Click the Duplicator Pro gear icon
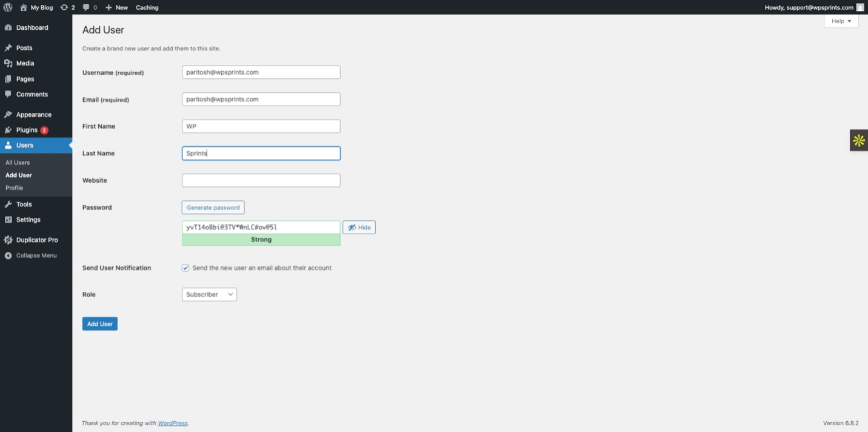The height and width of the screenshot is (432, 868). tap(8, 240)
